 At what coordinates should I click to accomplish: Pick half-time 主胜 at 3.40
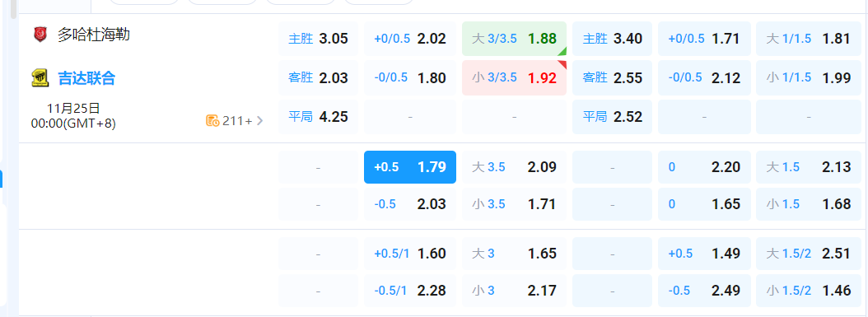612,39
